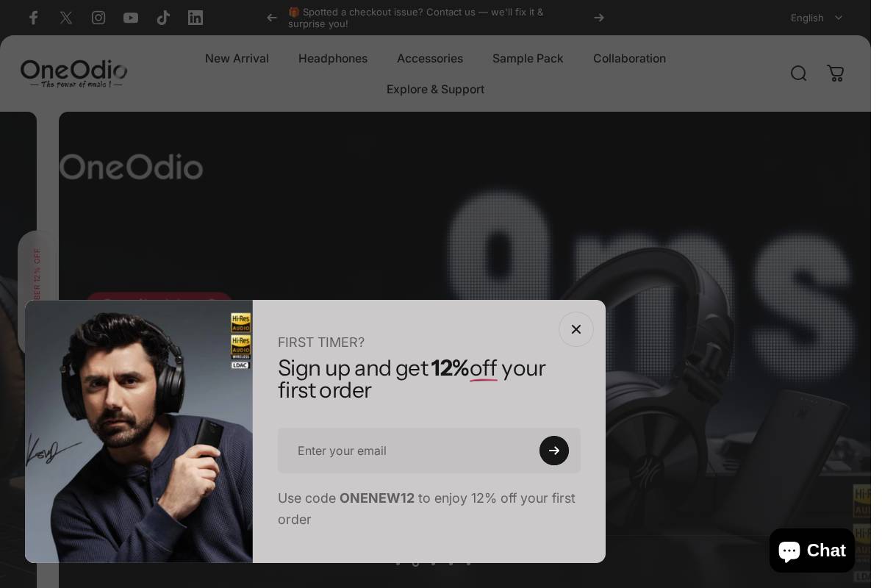Open the Shopify Chat widget

[812, 551]
